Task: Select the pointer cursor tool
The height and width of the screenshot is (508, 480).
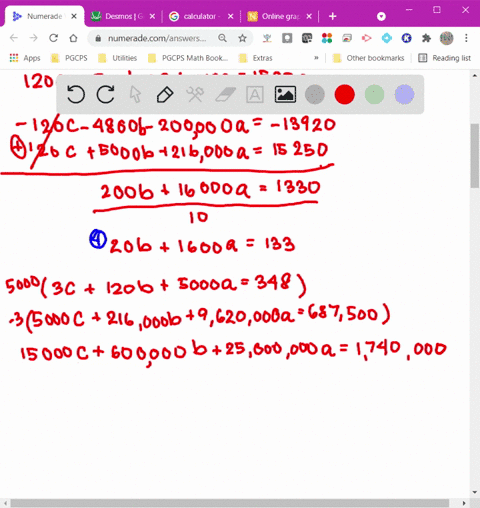Action: pyautogui.click(x=135, y=95)
